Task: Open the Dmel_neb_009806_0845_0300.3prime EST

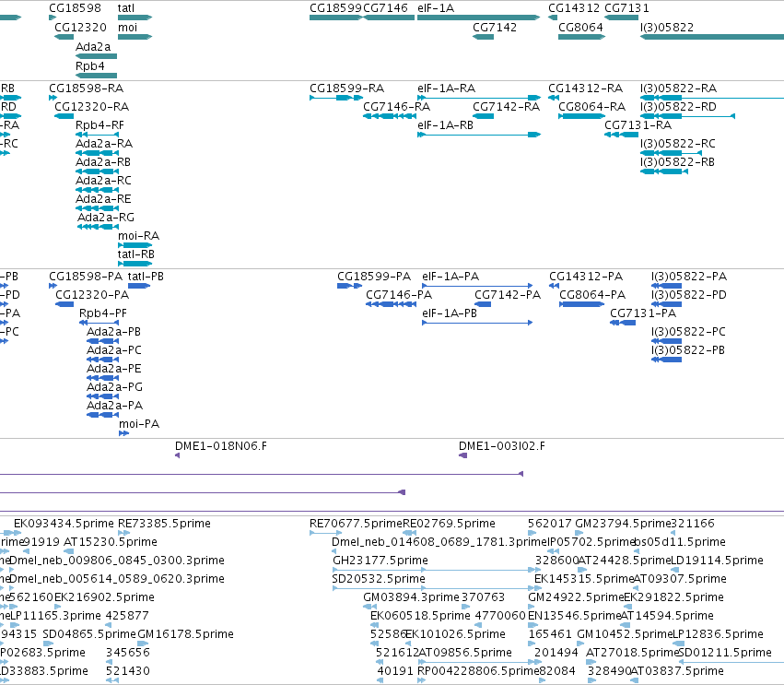Action: pyautogui.click(x=13, y=570)
